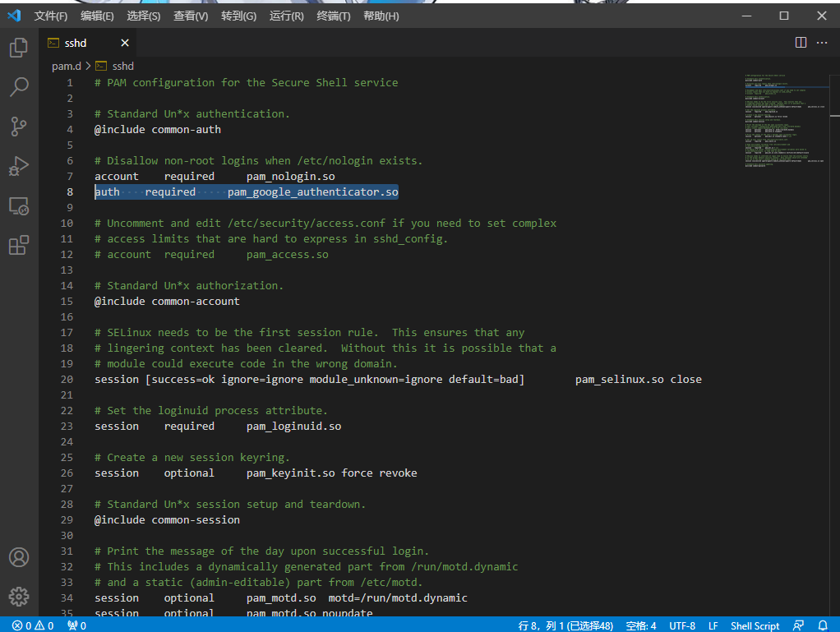Image resolution: width=840 pixels, height=632 pixels.
Task: Select the Run and Debug icon
Action: pos(18,166)
